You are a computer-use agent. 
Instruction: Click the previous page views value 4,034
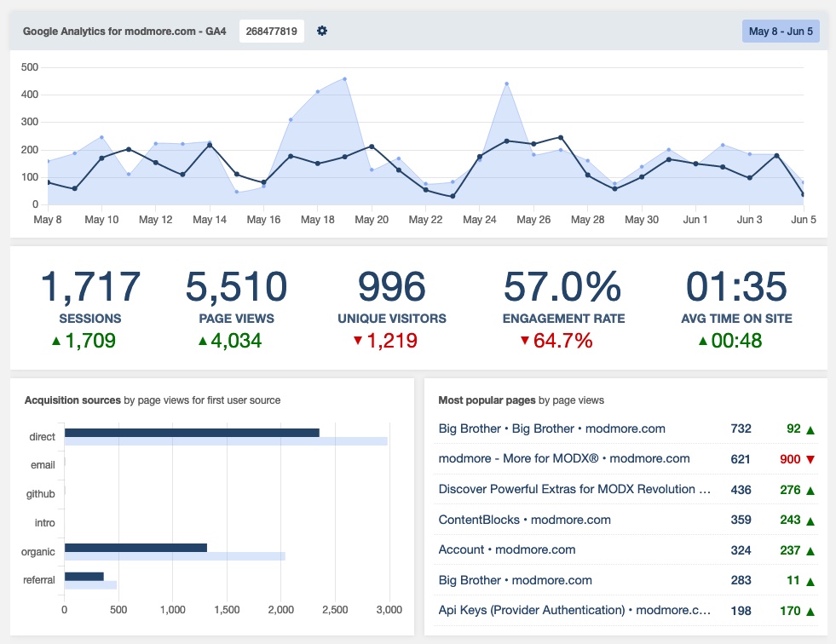click(x=236, y=341)
